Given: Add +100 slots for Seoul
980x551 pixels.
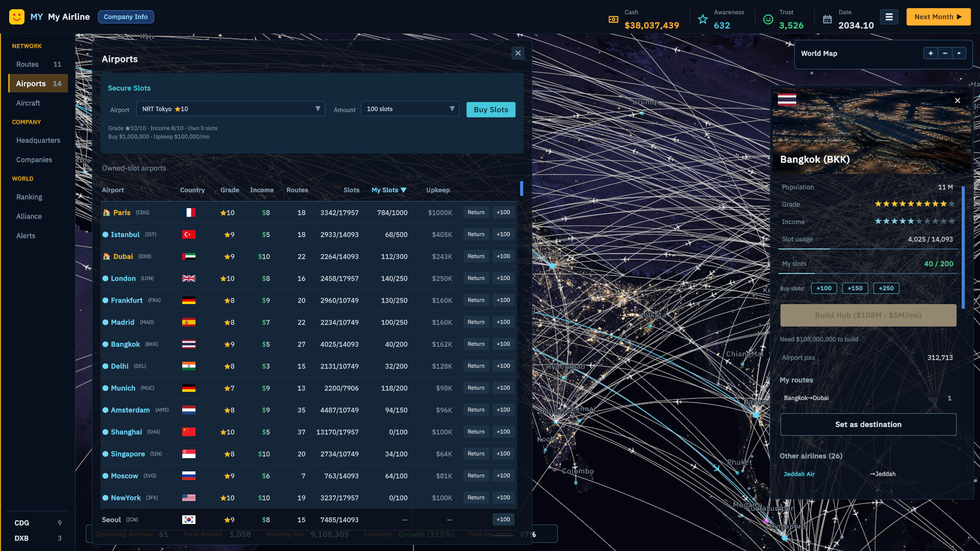Looking at the screenshot, I should pos(503,519).
